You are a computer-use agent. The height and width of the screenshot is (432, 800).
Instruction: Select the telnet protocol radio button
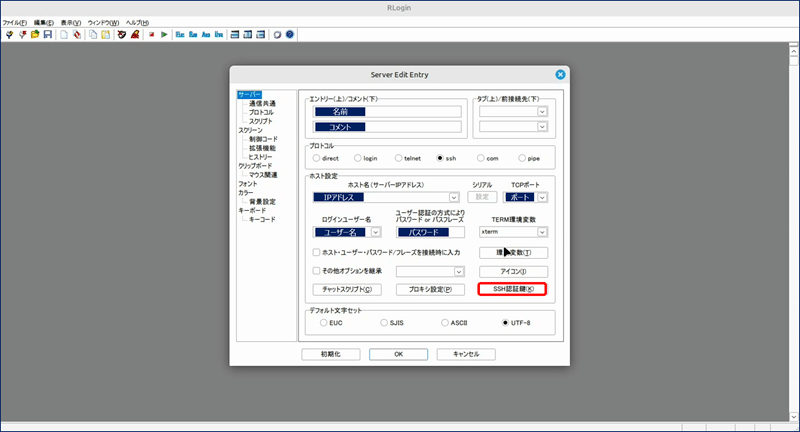pyautogui.click(x=398, y=158)
